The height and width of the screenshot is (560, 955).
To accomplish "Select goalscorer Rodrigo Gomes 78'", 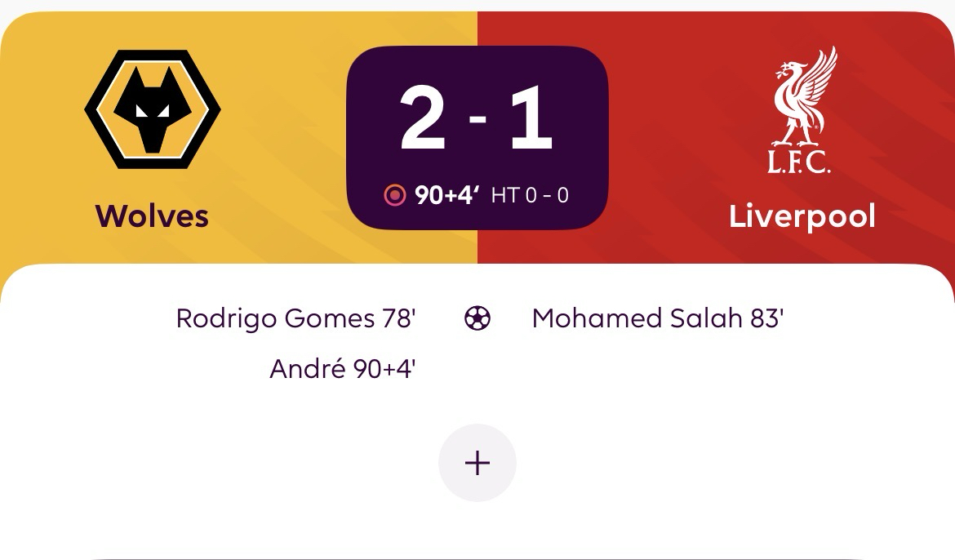I will (x=296, y=318).
